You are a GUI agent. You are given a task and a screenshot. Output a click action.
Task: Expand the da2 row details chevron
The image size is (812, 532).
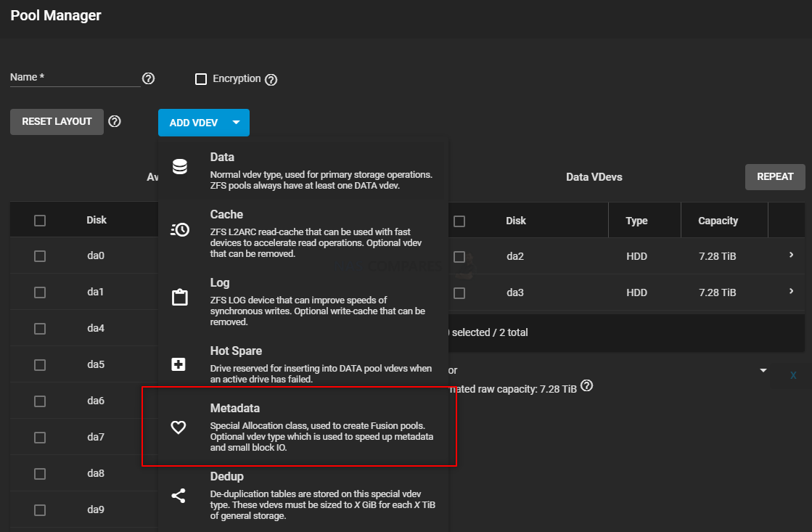point(791,255)
